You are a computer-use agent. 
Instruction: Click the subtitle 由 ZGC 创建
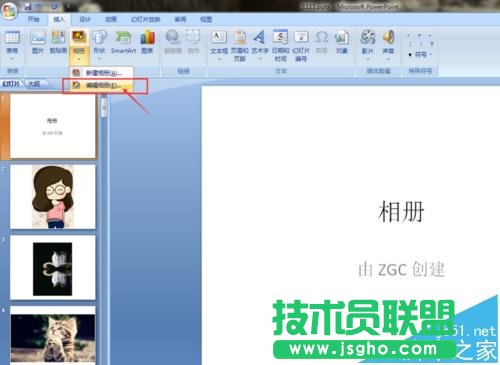402,269
